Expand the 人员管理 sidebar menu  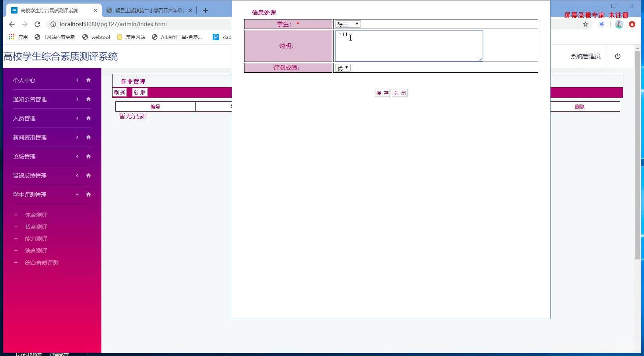[77, 118]
